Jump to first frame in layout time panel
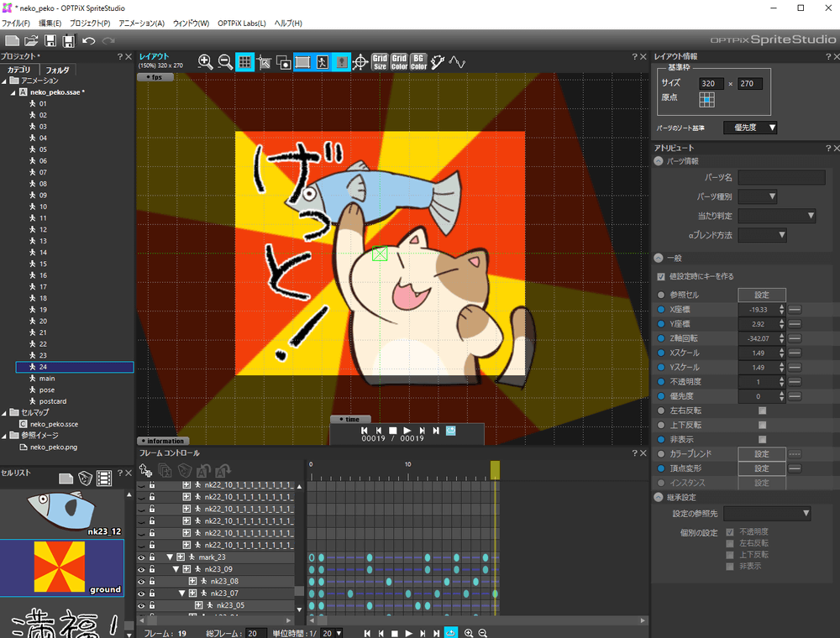The image size is (840, 638). (x=365, y=431)
